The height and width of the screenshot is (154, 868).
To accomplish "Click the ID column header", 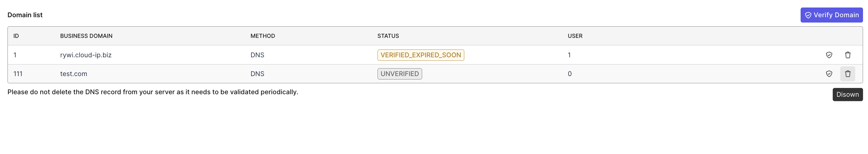I will (16, 36).
